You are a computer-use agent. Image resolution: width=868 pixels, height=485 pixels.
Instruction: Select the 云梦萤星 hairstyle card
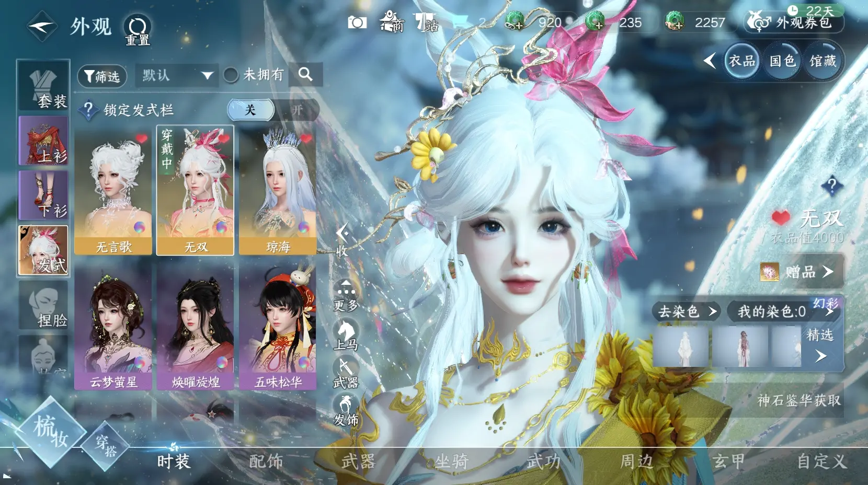[x=113, y=327]
